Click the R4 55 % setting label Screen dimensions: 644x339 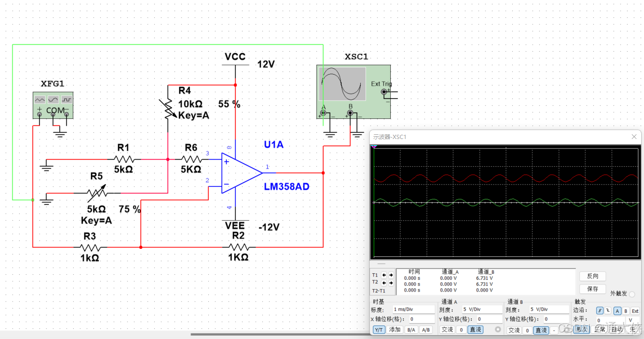(229, 104)
